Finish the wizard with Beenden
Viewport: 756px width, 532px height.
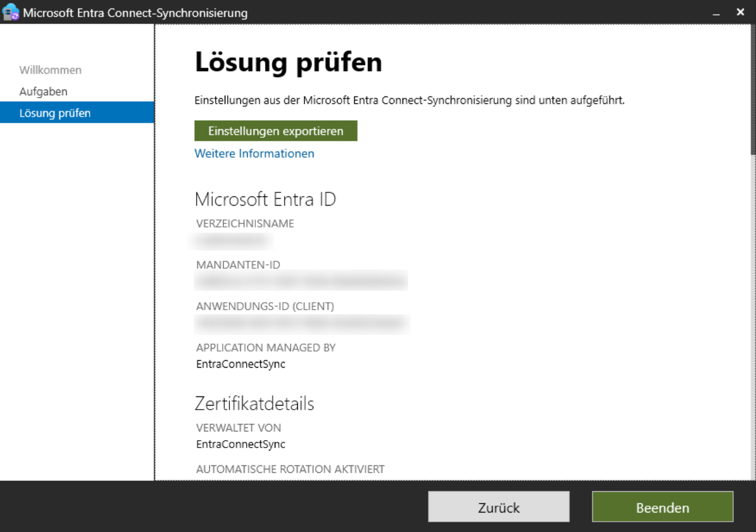662,507
